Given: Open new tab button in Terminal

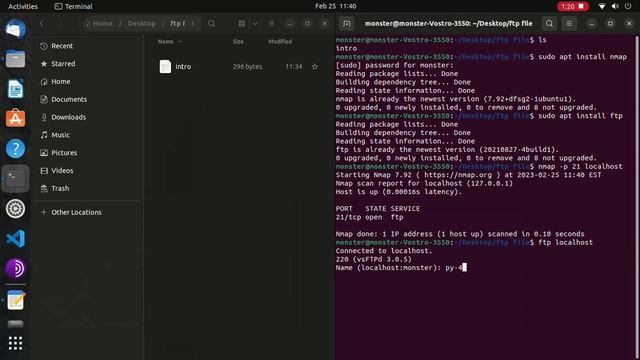Looking at the screenshot, I should click(347, 24).
